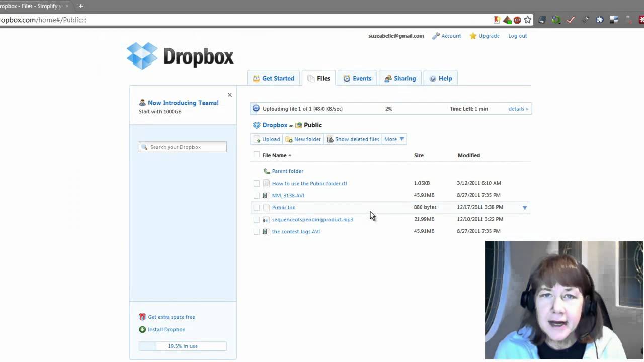Click the wrench icon next to Account

pyautogui.click(x=436, y=36)
